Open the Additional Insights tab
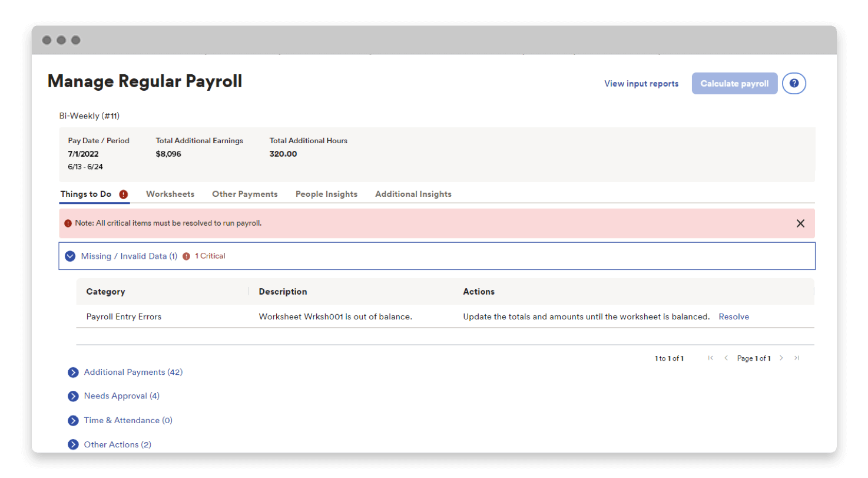 [x=413, y=194]
